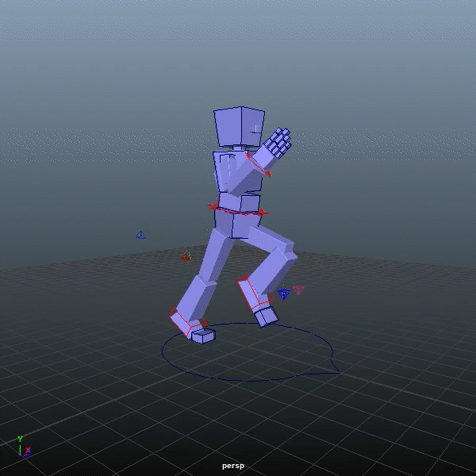The height and width of the screenshot is (476, 476).
Task: Select the red foot control on the bent leg
Action: [255, 293]
